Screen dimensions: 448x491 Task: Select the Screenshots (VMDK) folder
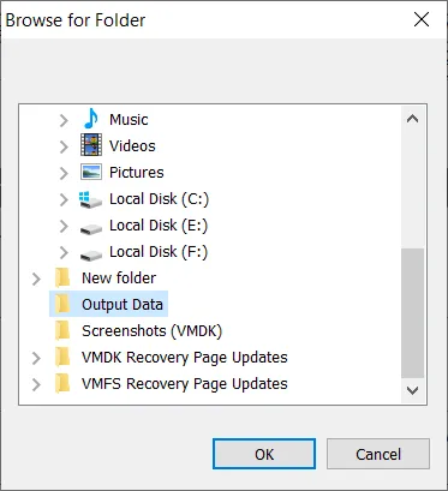coord(152,331)
